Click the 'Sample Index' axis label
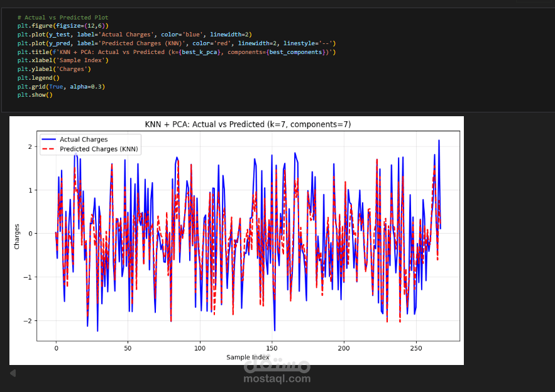This screenshot has height=392, width=555. point(248,356)
